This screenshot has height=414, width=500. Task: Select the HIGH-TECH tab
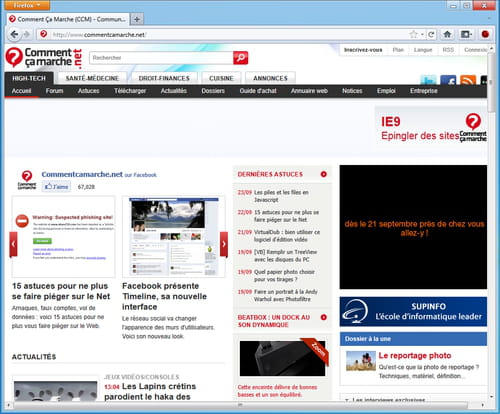(x=29, y=78)
